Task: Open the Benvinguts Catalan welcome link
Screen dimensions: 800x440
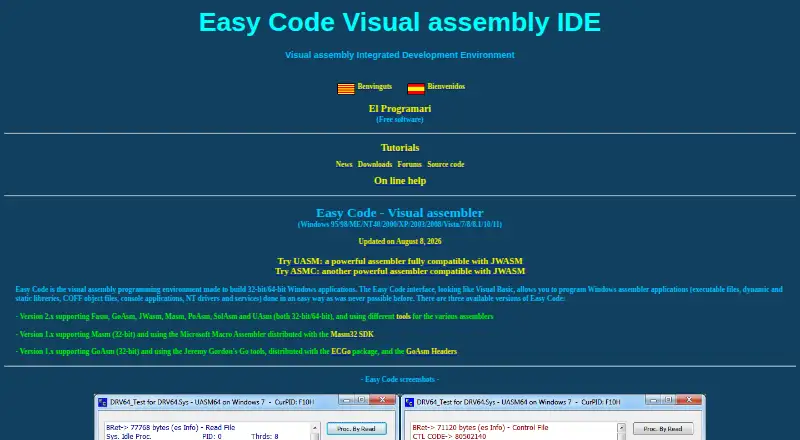Action: pyautogui.click(x=374, y=86)
